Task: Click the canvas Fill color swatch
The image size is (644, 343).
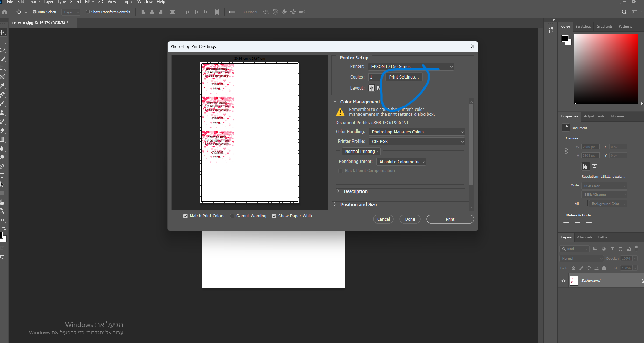Action: [x=585, y=204]
